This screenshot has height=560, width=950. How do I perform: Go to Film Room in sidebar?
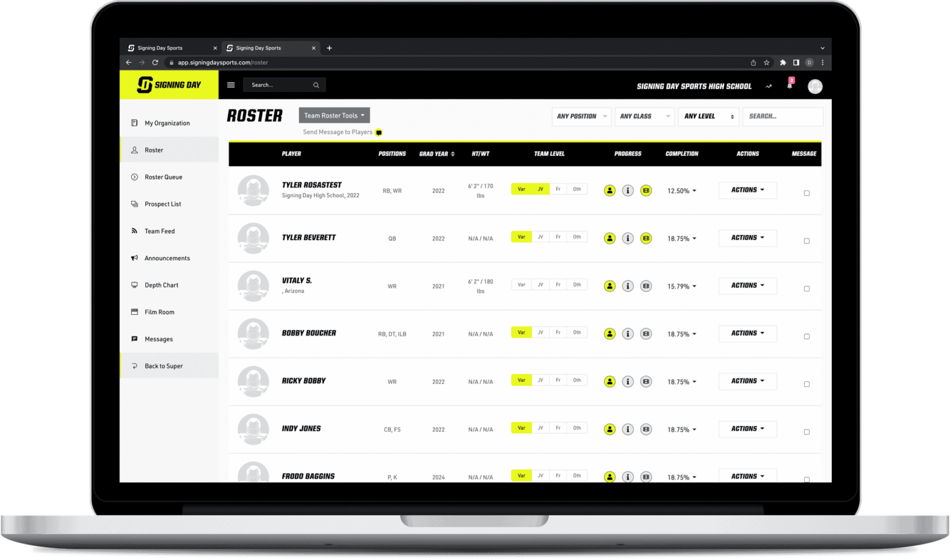coord(160,312)
